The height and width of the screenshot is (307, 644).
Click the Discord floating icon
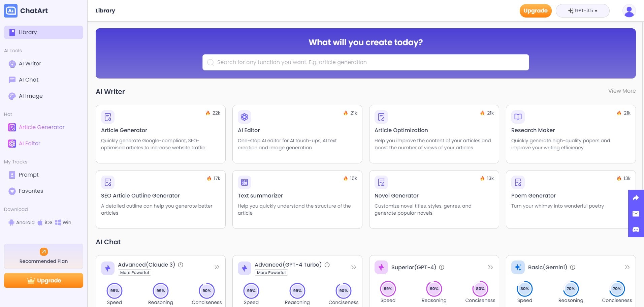pyautogui.click(x=636, y=229)
